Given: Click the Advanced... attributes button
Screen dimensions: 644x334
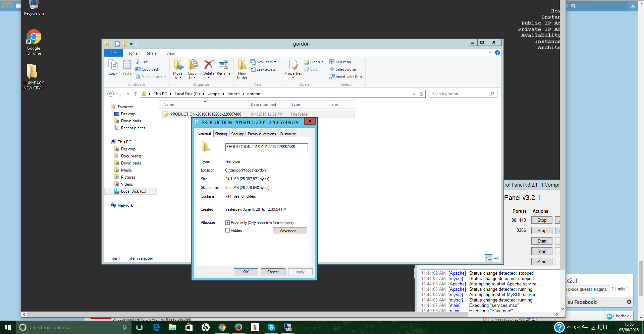Looking at the screenshot, I should 290,231.
